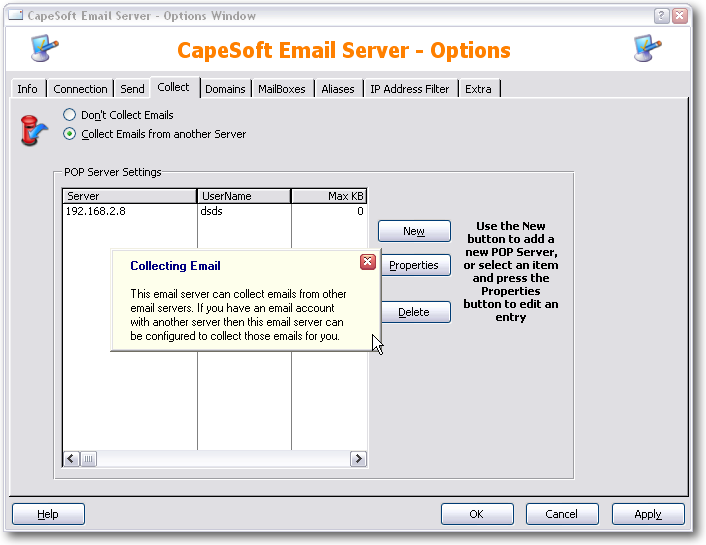Click the title bar help question-mark icon
Viewport: 706px width, 545px height.
[x=662, y=15]
